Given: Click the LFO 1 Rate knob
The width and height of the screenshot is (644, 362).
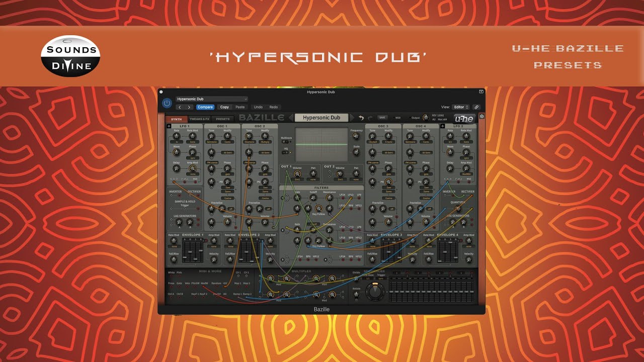Looking at the screenshot, I should click(x=177, y=136).
